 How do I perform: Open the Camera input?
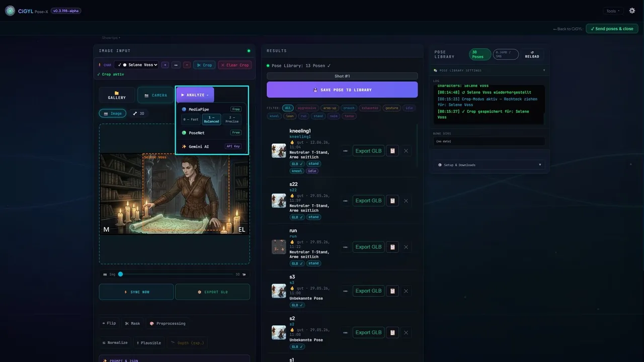point(155,95)
